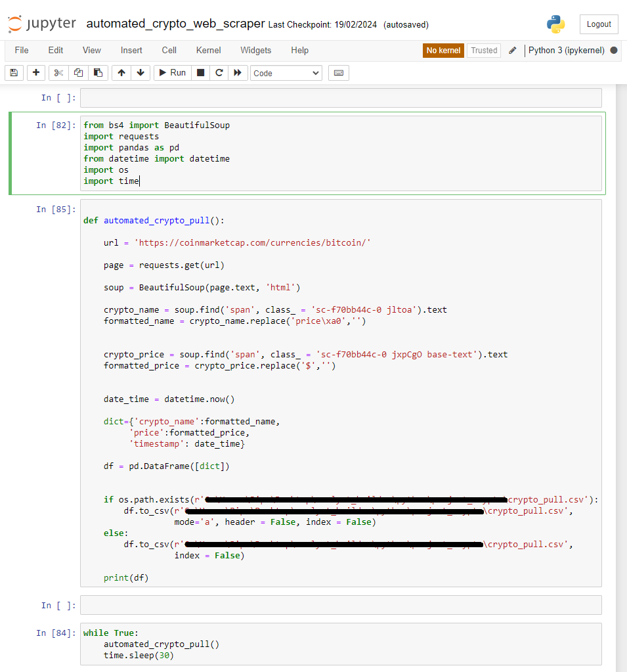Run the selected cell

pos(171,73)
